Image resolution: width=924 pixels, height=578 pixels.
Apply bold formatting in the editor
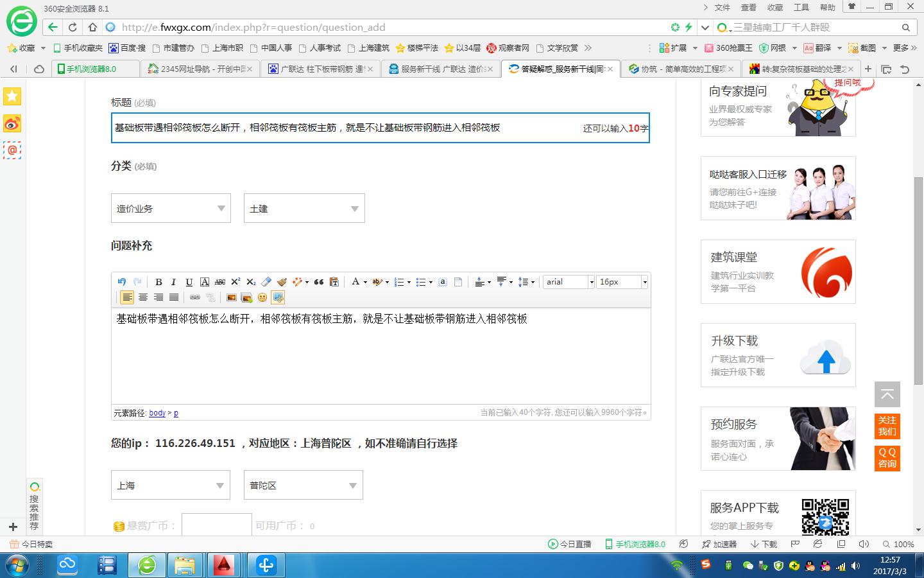coord(158,282)
